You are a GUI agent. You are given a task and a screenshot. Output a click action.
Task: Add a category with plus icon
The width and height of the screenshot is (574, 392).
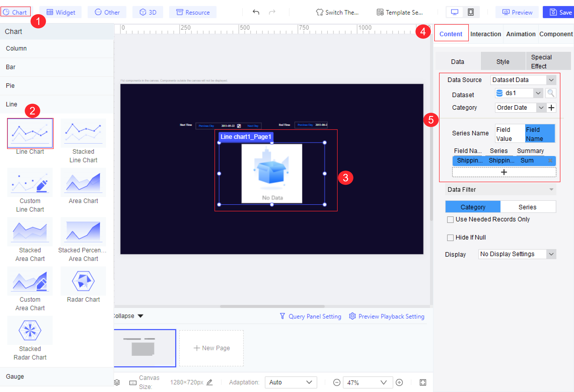(x=551, y=108)
